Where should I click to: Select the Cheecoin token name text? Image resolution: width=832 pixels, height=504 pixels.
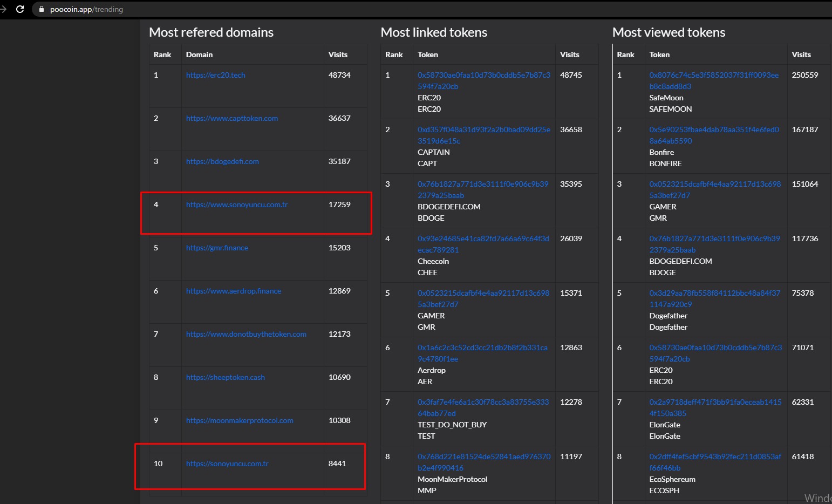point(433,261)
